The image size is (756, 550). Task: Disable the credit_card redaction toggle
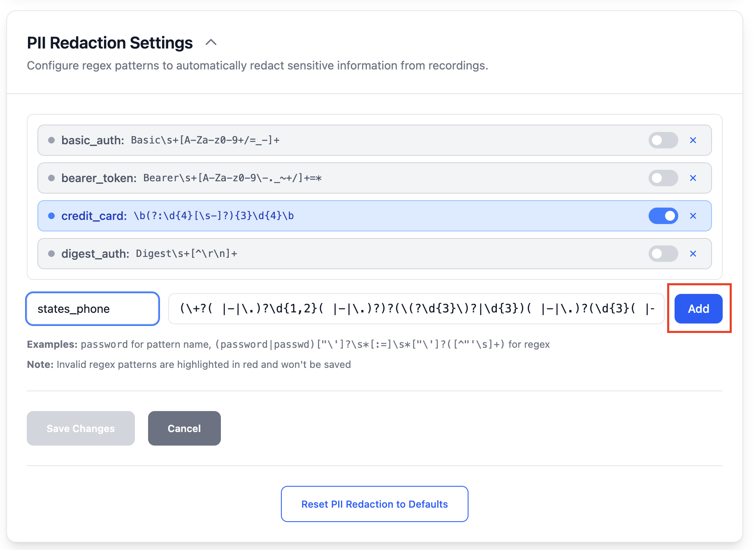pyautogui.click(x=663, y=216)
